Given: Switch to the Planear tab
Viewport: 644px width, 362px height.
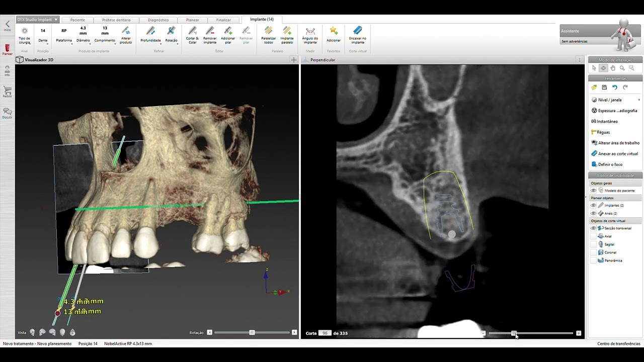Looking at the screenshot, I should (193, 20).
